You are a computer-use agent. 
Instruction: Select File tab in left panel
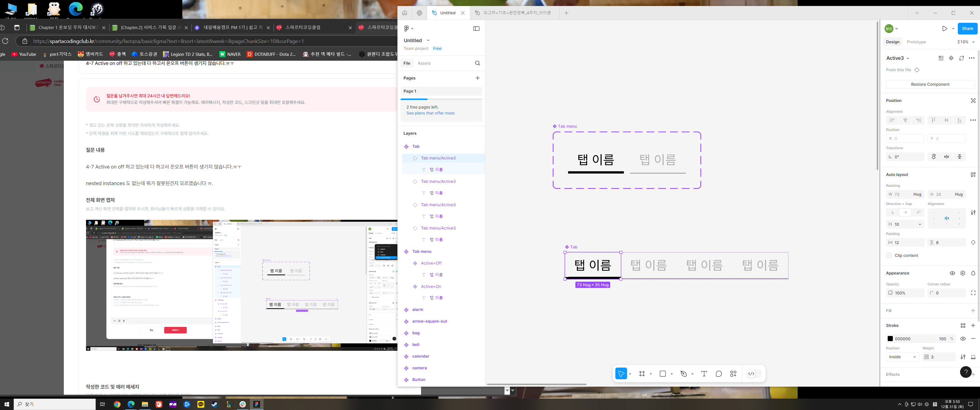click(x=407, y=63)
